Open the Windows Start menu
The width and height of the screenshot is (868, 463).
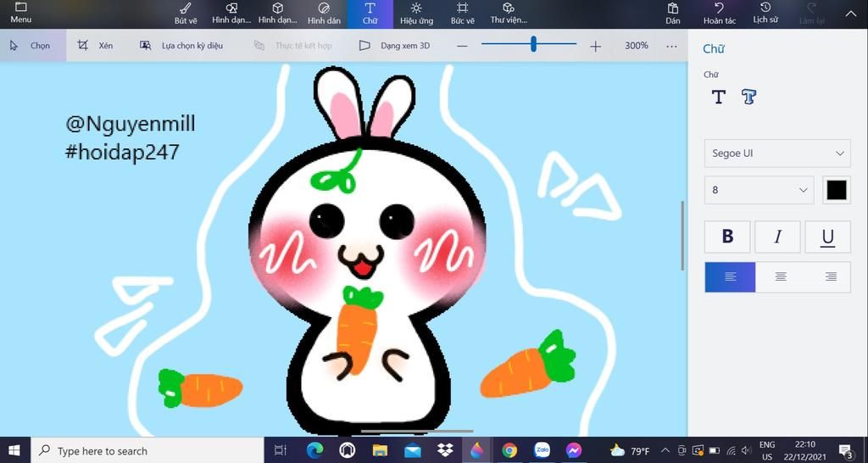click(x=14, y=450)
